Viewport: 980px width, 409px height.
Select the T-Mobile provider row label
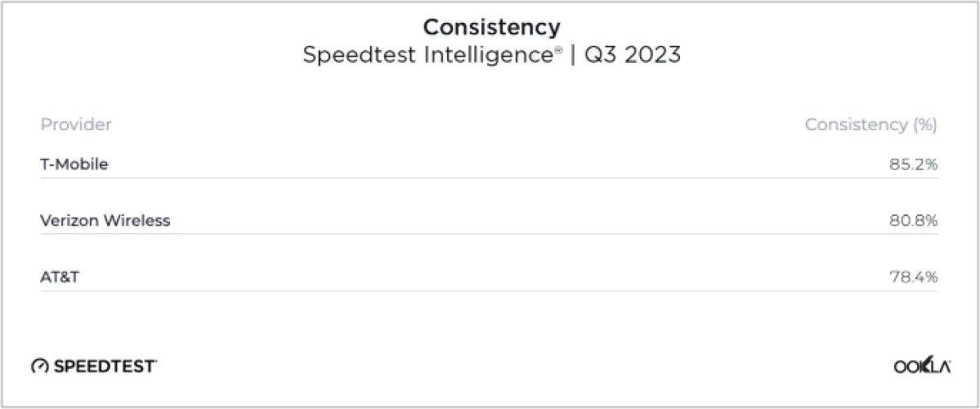click(74, 164)
